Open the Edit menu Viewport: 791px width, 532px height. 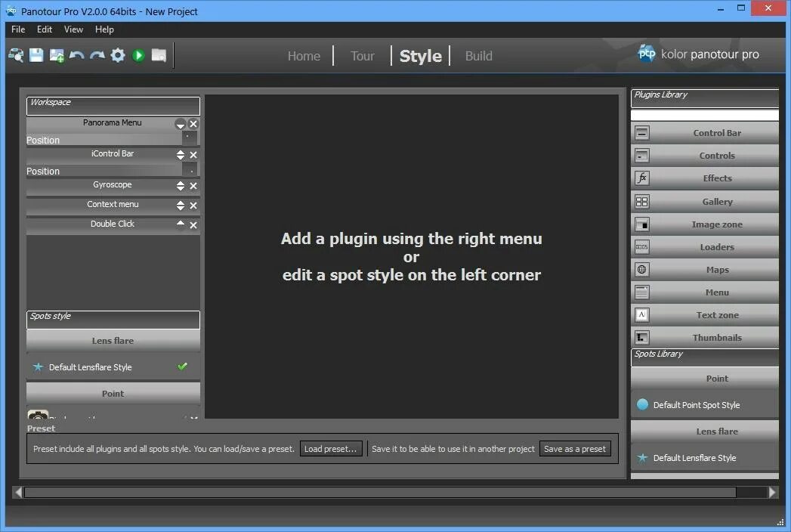45,29
